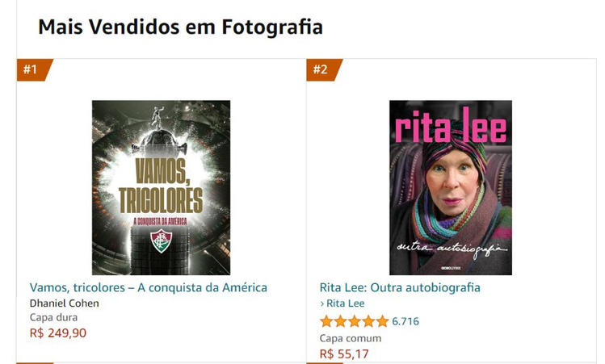Click the Dhaniel Cohen author name

tap(65, 303)
